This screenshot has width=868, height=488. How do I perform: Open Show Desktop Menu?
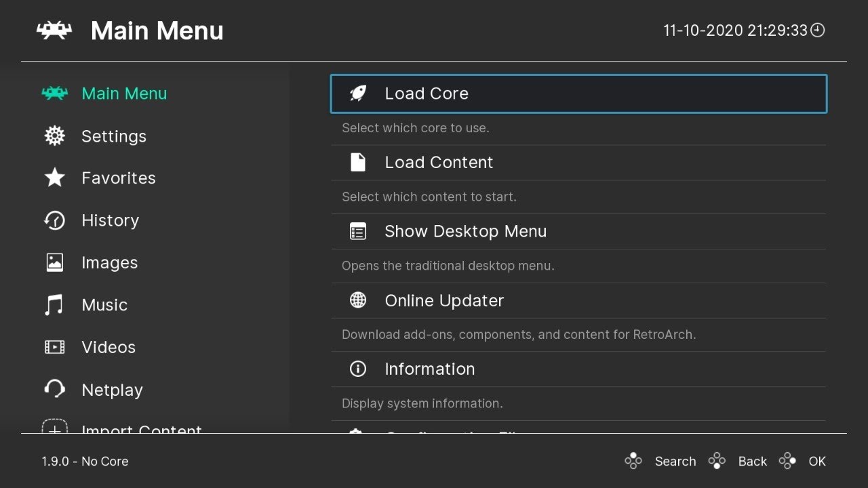click(x=578, y=231)
